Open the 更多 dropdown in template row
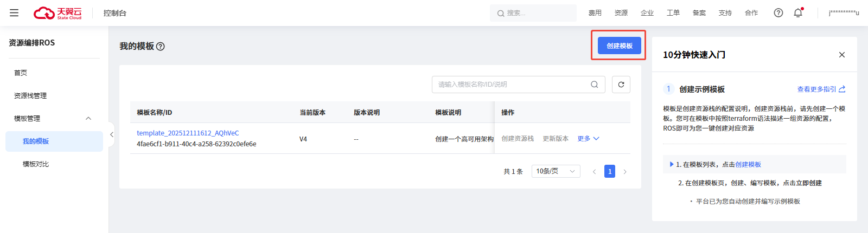Screen dimensions: 868x233 click(588, 139)
